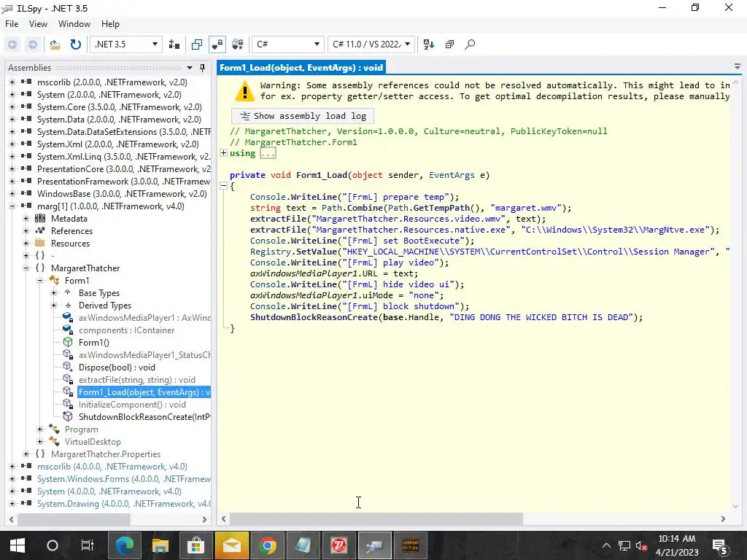This screenshot has height=560, width=747.
Task: Open the Assemblies panel options arrow
Action: [x=190, y=68]
